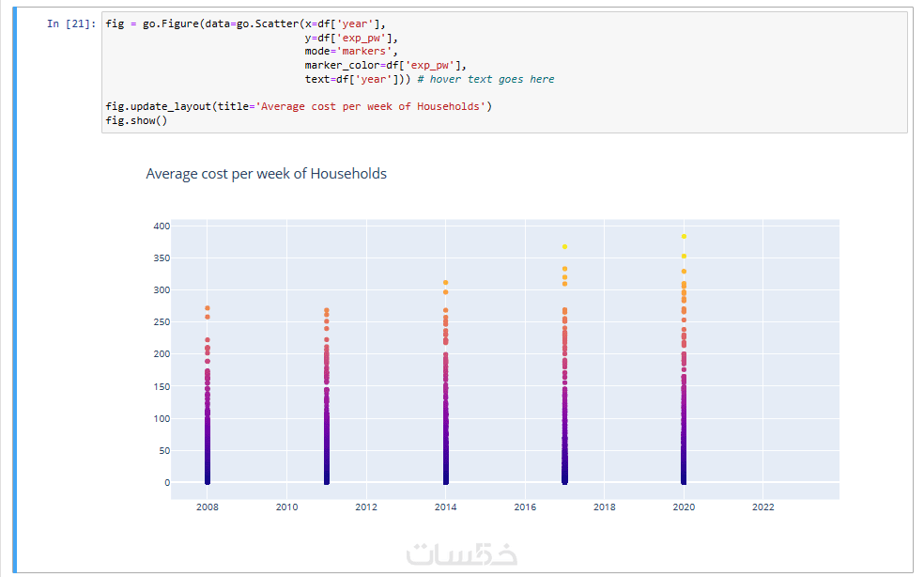The height and width of the screenshot is (577, 924).
Task: Click the top yellow marker for 2017
Action: tap(564, 247)
